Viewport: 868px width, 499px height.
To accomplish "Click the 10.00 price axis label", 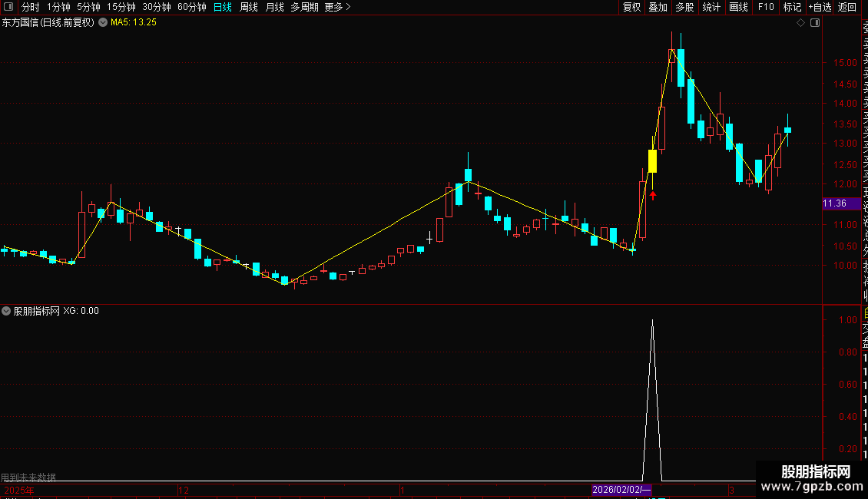I will pos(845,266).
